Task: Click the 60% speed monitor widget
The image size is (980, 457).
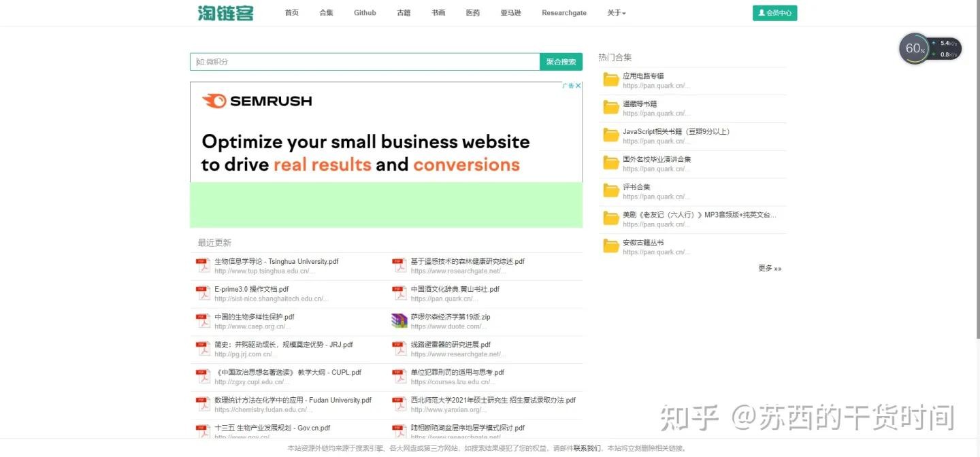Action: click(915, 49)
